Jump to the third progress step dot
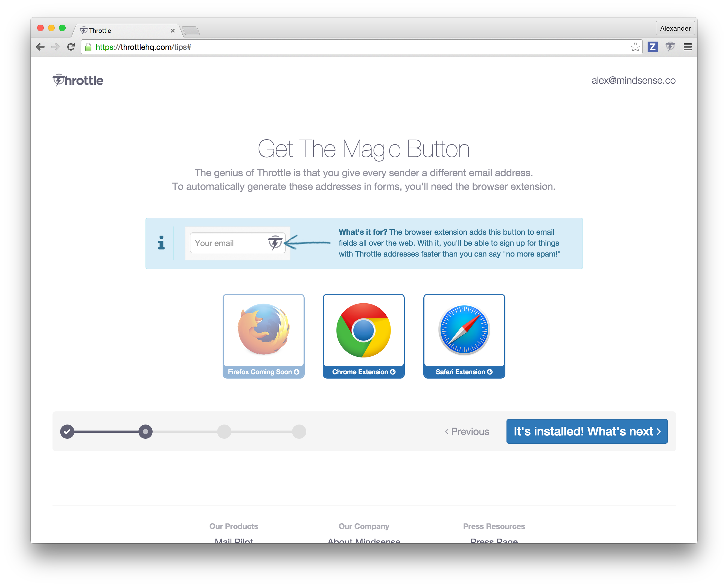 click(224, 431)
